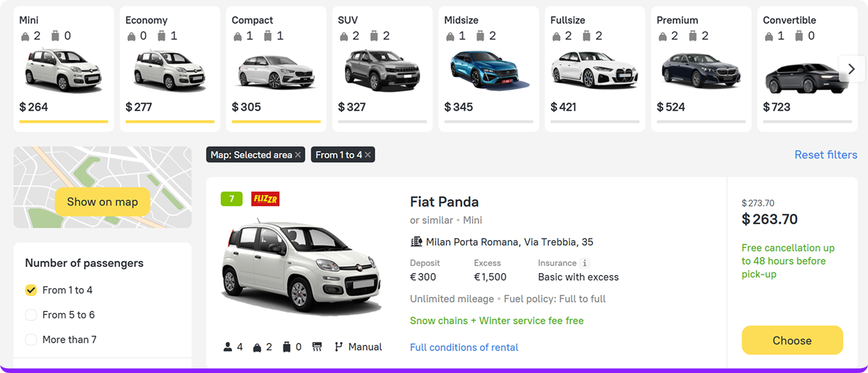Uncheck the From 1 to 4 checkbox

point(31,290)
